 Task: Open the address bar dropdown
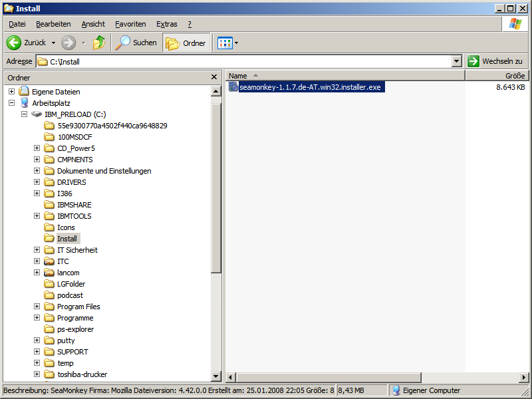point(457,61)
